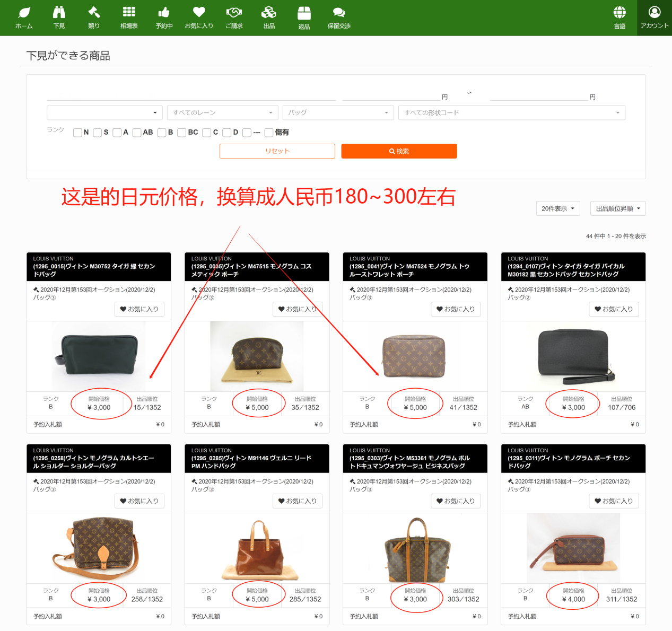The image size is (672, 631).
Task: Open black タイガ バイカル bag thumbnail
Action: click(573, 356)
